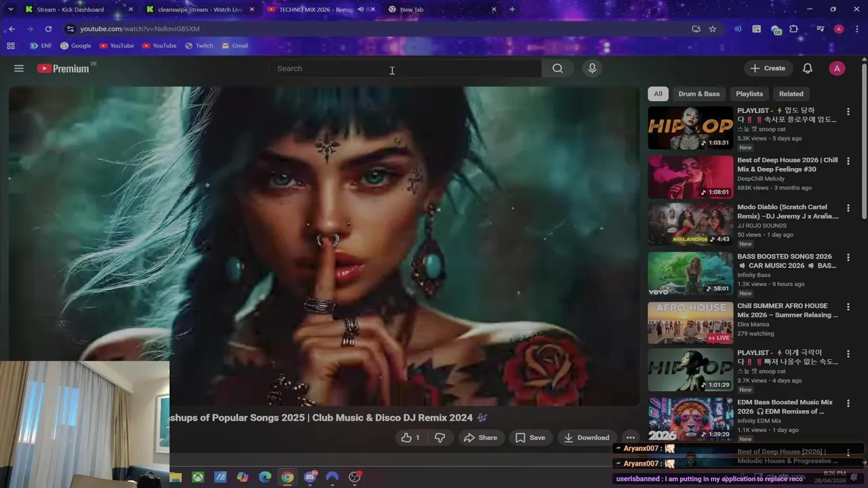The width and height of the screenshot is (868, 488).
Task: Bookmark this page with the star icon
Action: (713, 29)
